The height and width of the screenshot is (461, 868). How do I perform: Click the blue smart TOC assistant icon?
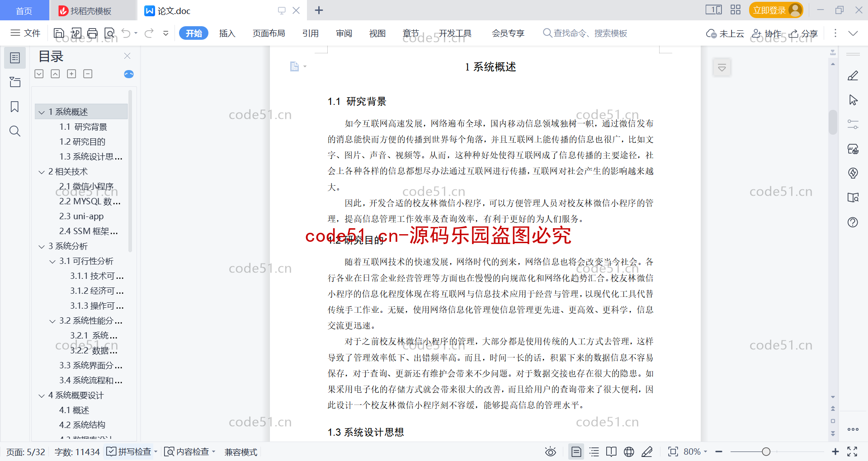(x=129, y=74)
